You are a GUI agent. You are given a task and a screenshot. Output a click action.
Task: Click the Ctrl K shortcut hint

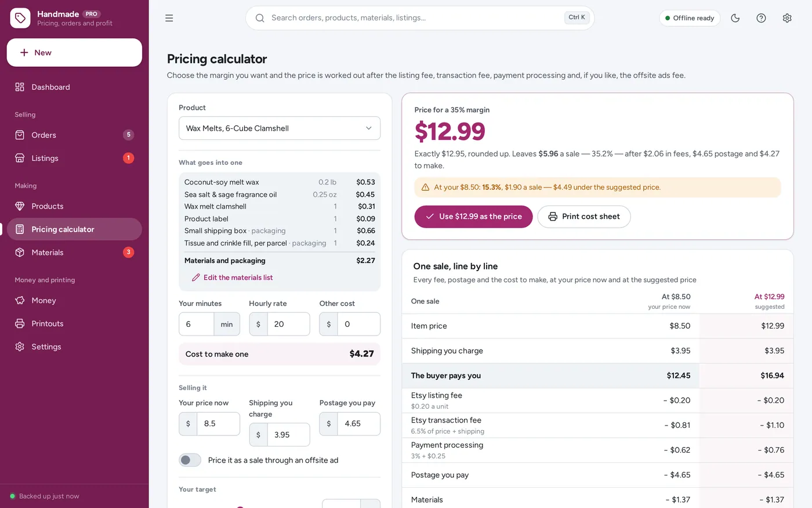tap(577, 17)
